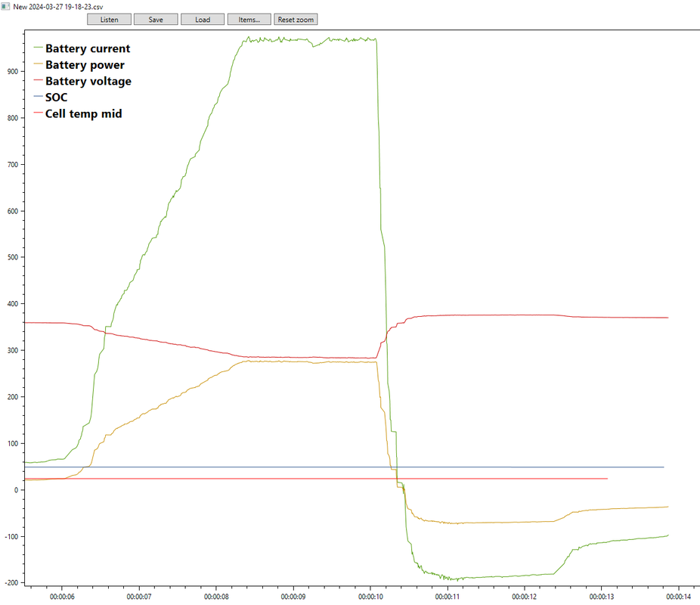Click the Listen button
The height and width of the screenshot is (605, 700).
(x=109, y=20)
